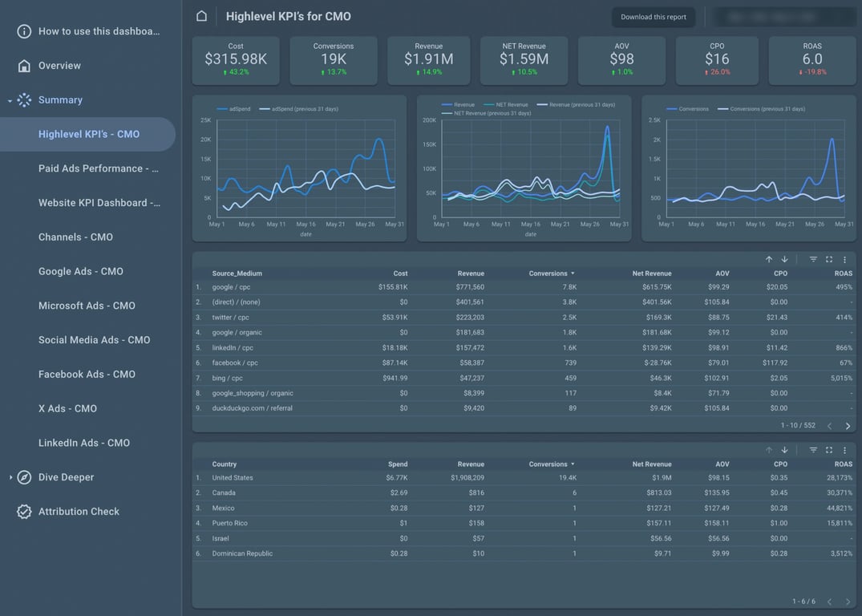
Task: Click the Summary sparkle icon in sidebar
Action: [x=24, y=99]
